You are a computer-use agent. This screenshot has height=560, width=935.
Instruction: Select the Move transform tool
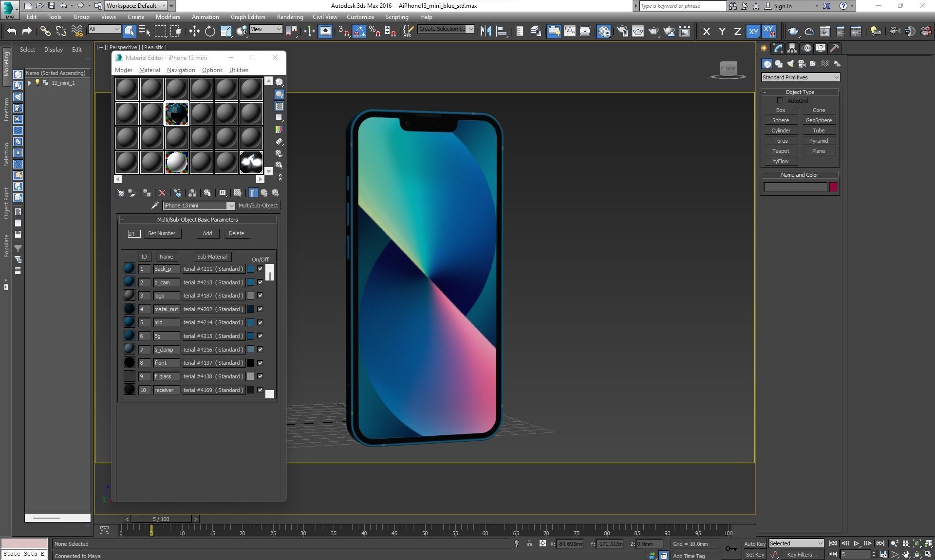(x=194, y=31)
